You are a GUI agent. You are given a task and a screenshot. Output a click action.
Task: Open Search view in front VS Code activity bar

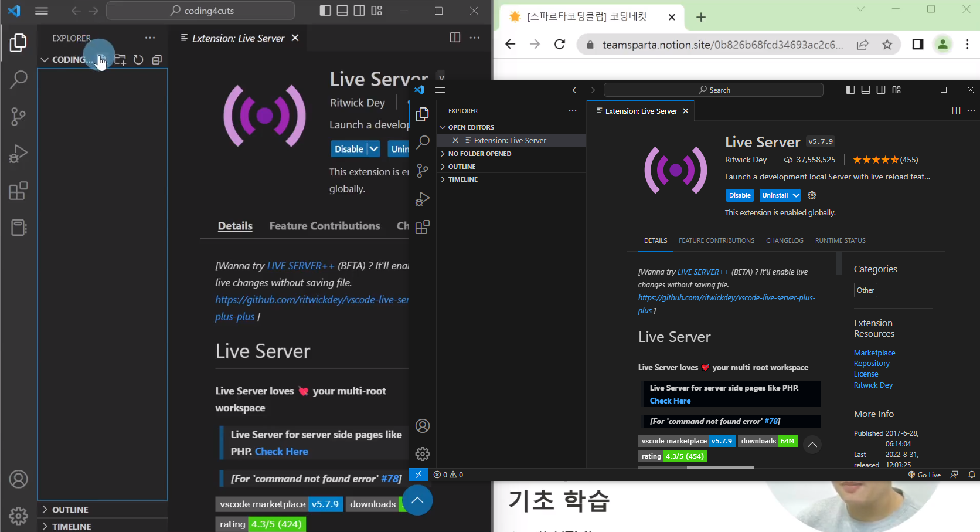(423, 142)
